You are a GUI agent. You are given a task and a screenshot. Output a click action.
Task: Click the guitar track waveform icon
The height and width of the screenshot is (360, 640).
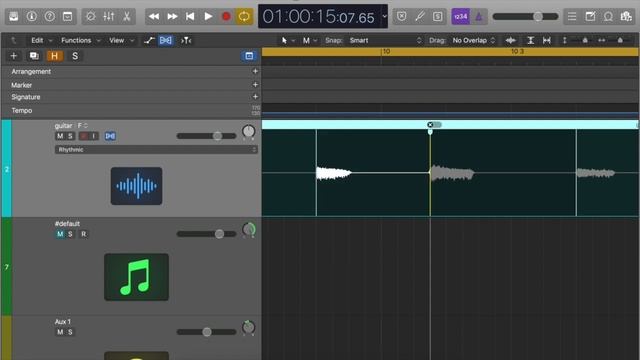point(136,186)
